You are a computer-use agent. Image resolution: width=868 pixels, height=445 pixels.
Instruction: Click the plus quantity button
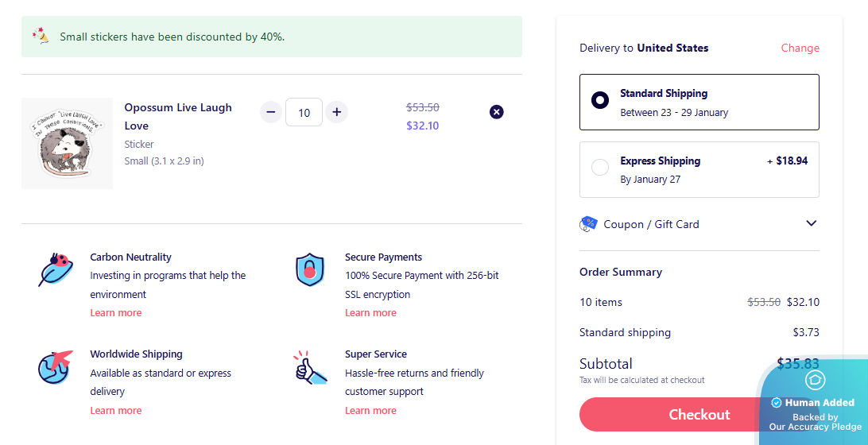(x=337, y=112)
